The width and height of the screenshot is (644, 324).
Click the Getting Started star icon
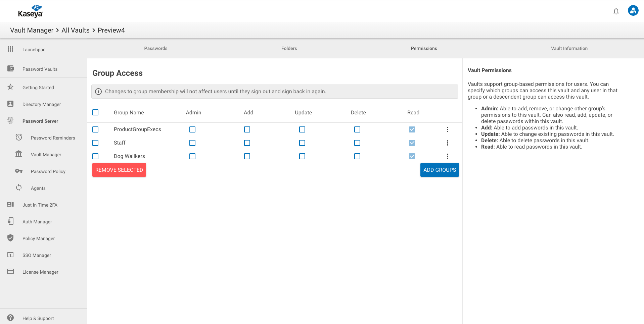(x=10, y=87)
